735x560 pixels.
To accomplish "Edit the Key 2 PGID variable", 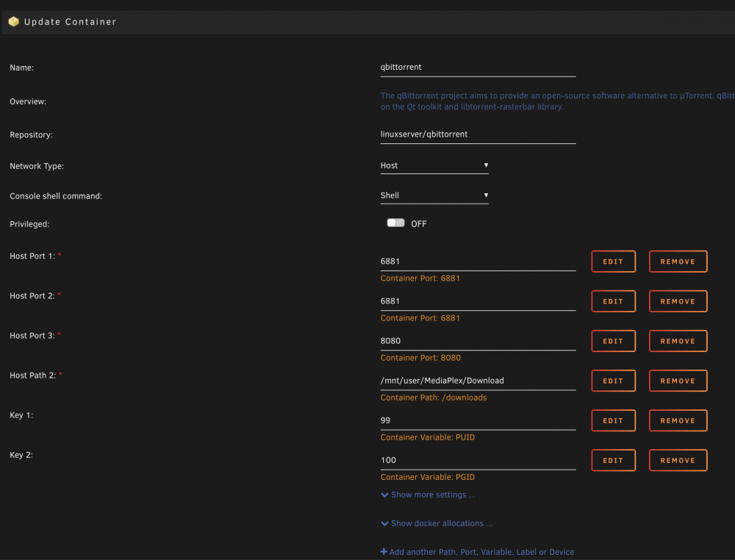I will pyautogui.click(x=613, y=461).
